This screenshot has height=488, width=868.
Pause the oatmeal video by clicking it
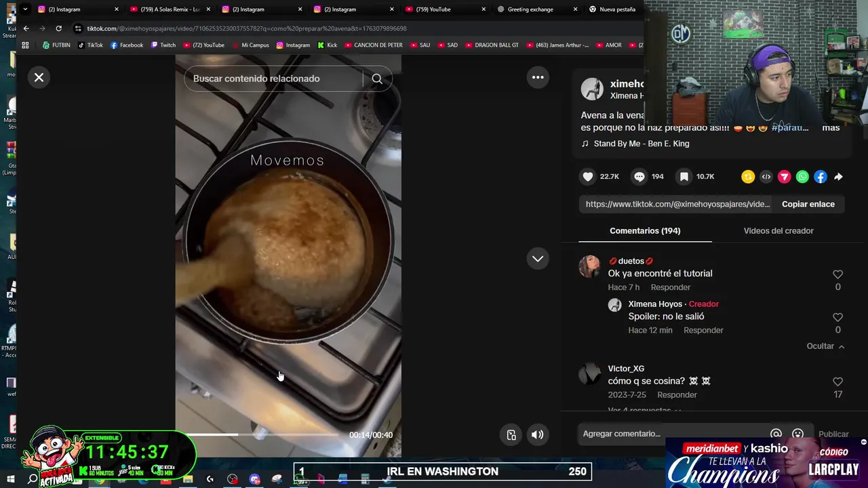pyautogui.click(x=288, y=258)
